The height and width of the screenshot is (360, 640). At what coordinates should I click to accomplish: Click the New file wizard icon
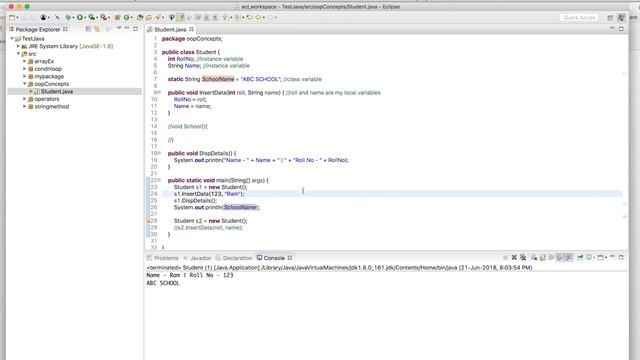point(12,18)
